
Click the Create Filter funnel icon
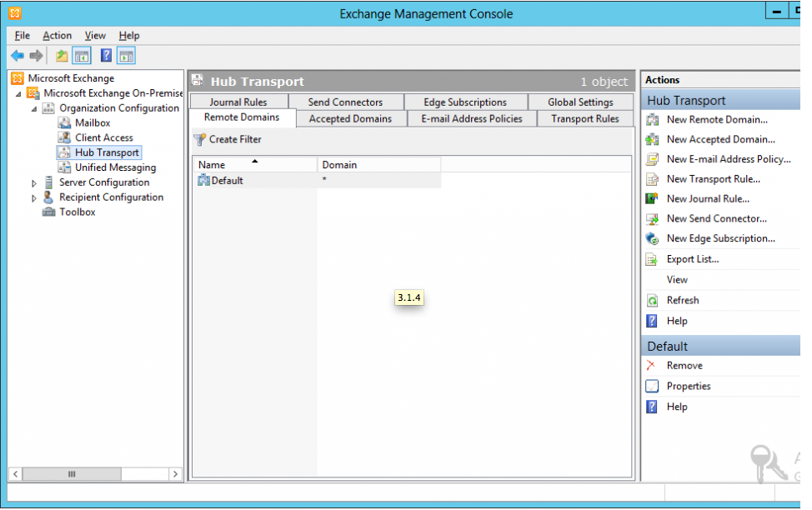click(199, 140)
